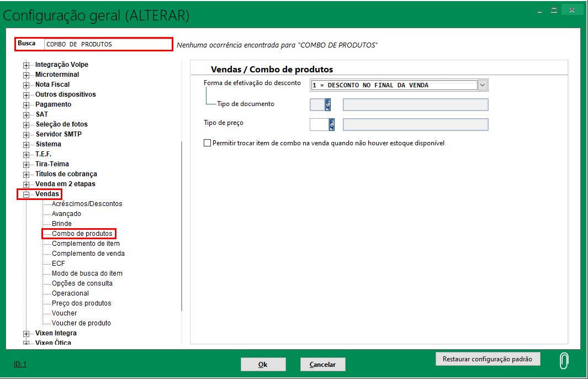Click the Busca search field
Screen dimensions: 588x379
point(108,44)
